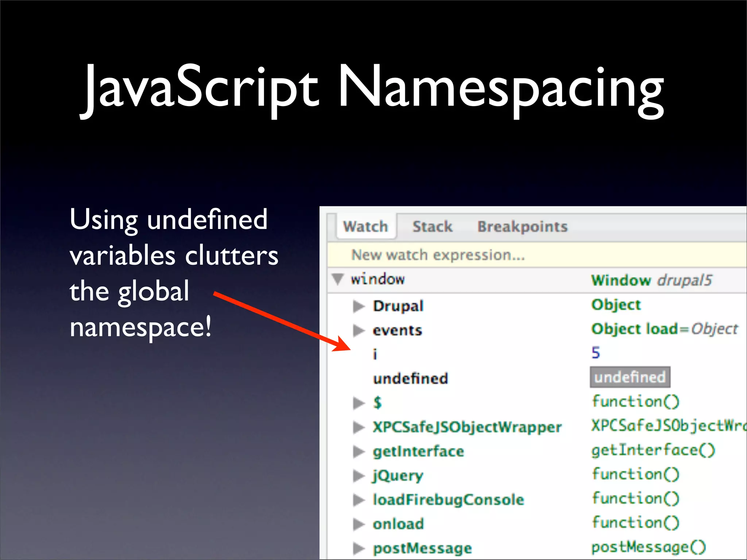Select the undefined variable name
747x560 pixels.
point(410,378)
